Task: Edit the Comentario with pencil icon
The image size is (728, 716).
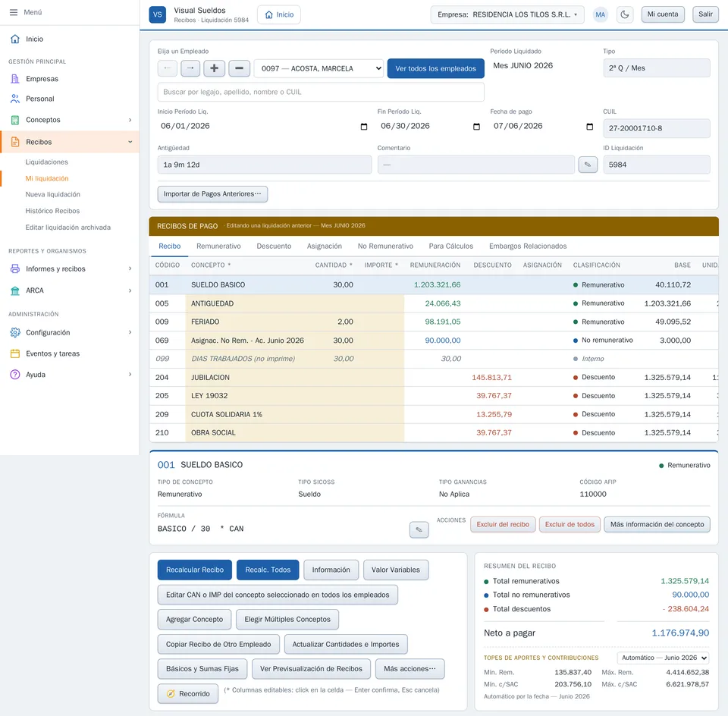Action: (x=588, y=165)
